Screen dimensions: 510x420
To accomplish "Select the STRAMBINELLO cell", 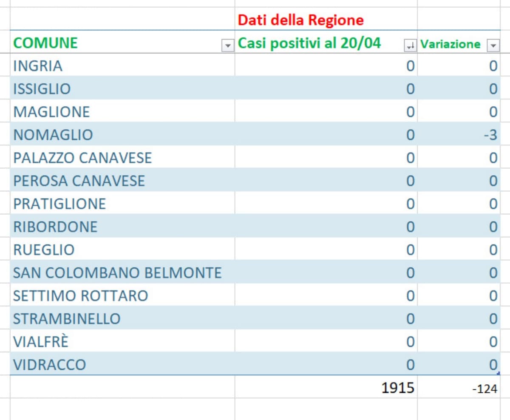I will tap(67, 318).
